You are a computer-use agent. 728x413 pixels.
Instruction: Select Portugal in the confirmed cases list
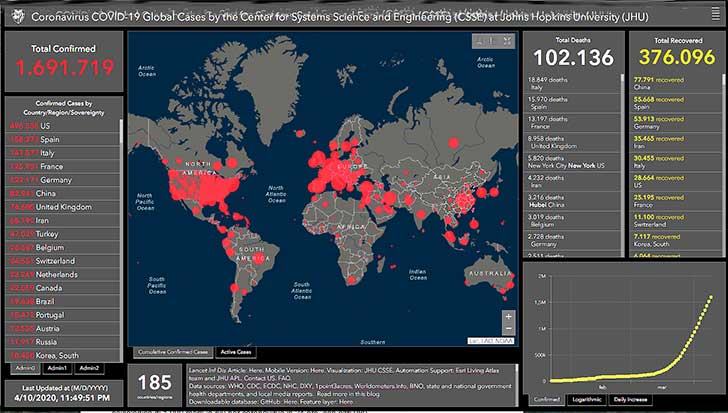tap(63, 315)
